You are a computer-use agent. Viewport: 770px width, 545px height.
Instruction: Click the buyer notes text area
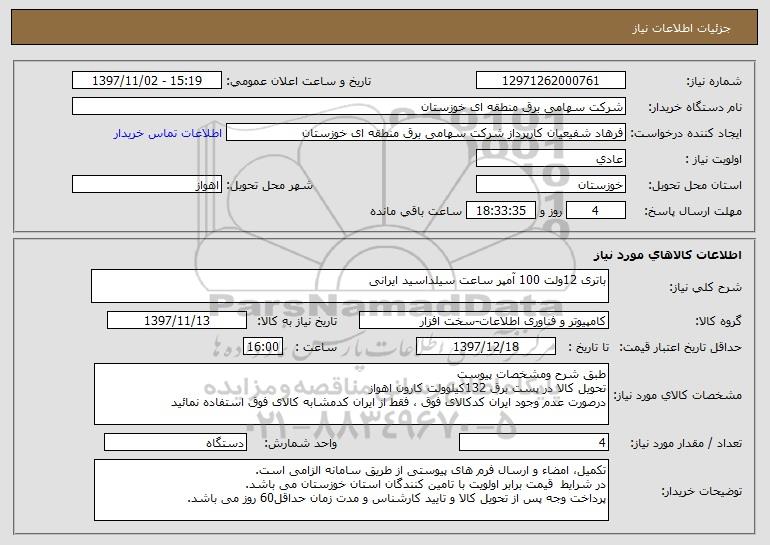tap(351, 490)
